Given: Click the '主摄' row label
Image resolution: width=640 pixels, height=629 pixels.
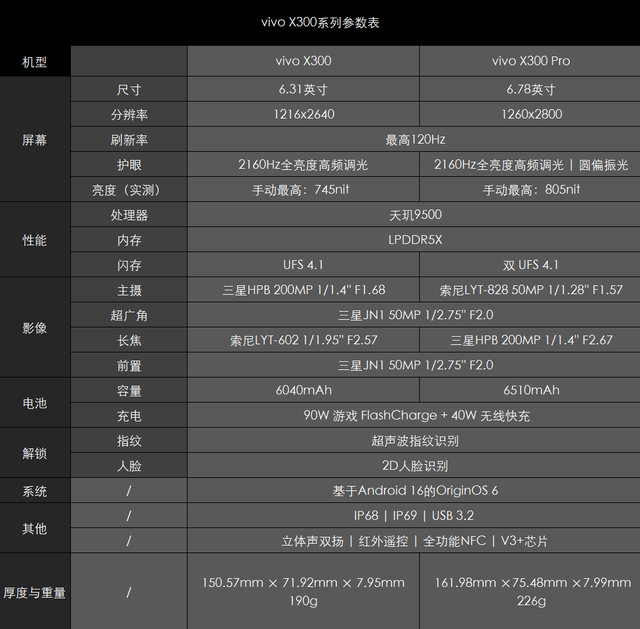Looking at the screenshot, I should pyautogui.click(x=129, y=290).
